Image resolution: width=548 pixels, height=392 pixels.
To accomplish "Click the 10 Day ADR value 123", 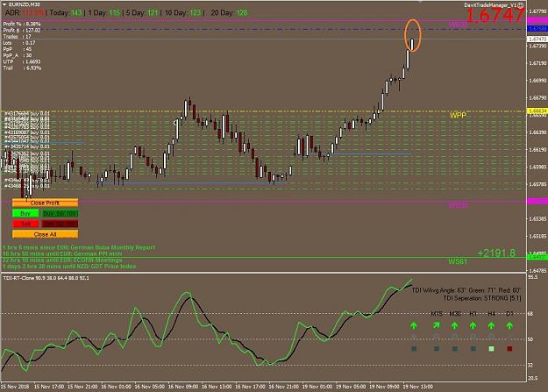I will click(195, 13).
